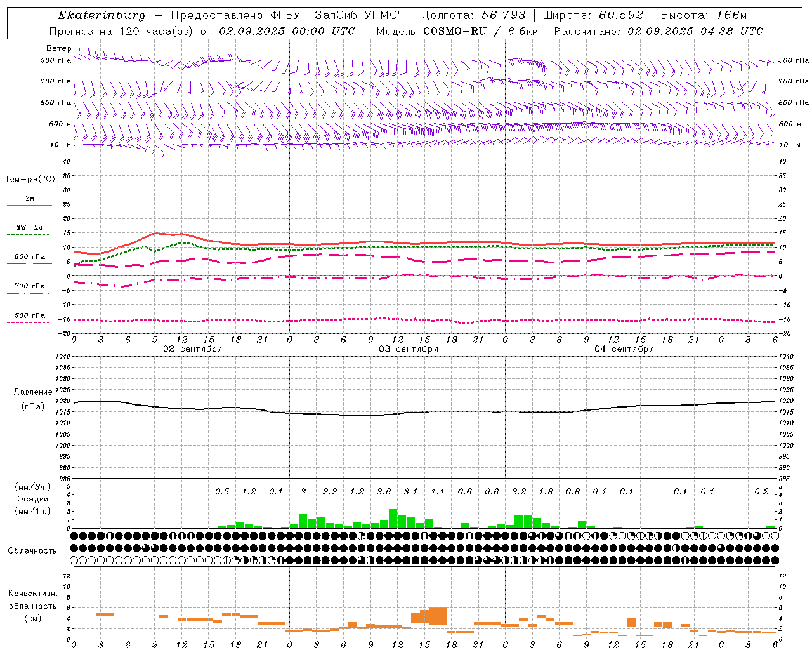Viewport: 812px width, 650px height.
Task: Click the 'Ветер' wind panel label
Action: point(58,48)
